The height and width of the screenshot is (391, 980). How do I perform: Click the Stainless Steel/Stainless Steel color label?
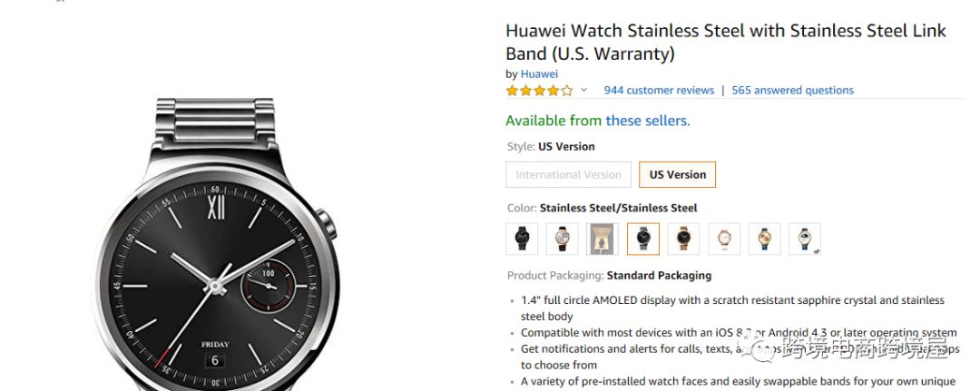[618, 208]
